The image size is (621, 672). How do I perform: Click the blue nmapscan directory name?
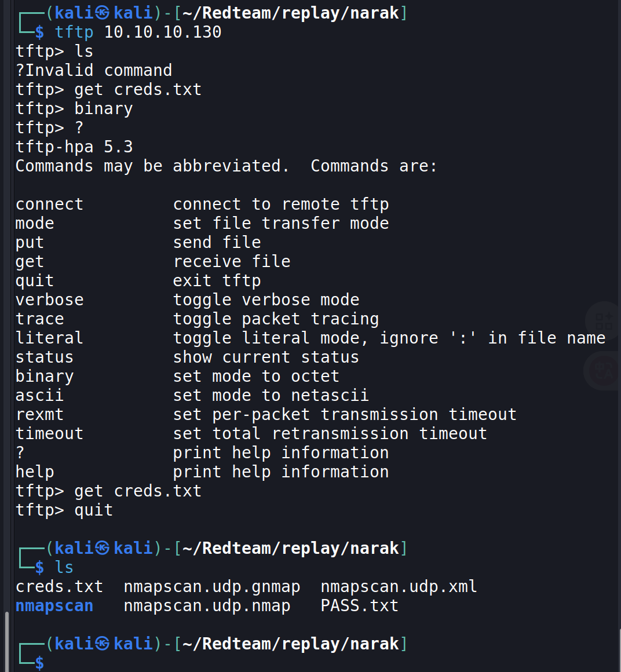pos(54,606)
